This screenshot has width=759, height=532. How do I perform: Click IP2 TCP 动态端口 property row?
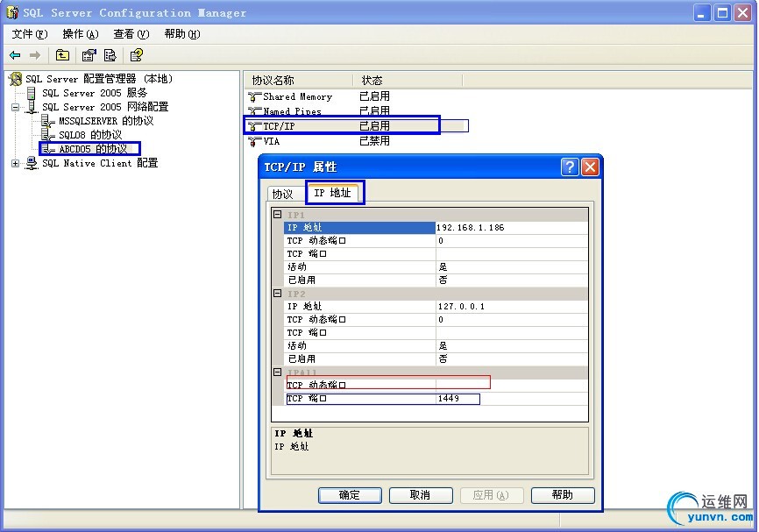[x=436, y=320]
